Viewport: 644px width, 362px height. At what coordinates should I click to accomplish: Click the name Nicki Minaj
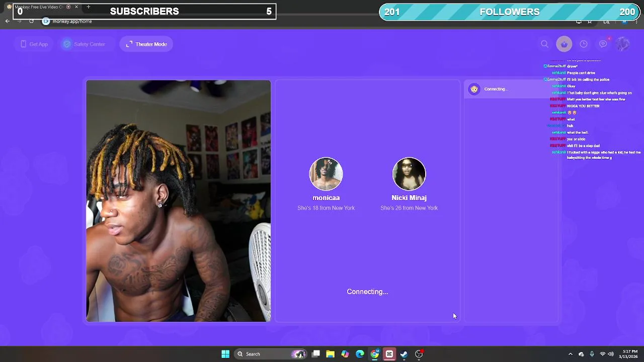409,198
